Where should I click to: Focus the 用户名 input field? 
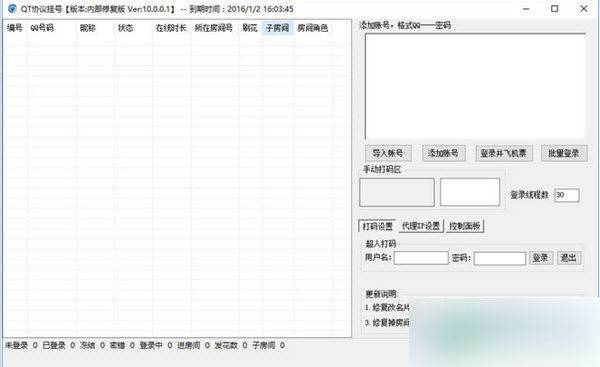tap(421, 258)
